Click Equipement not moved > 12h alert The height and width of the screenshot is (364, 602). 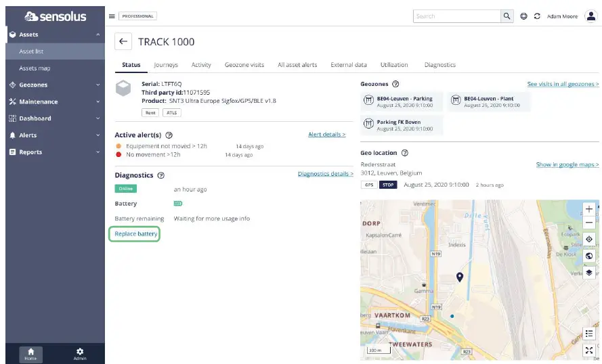(167, 146)
